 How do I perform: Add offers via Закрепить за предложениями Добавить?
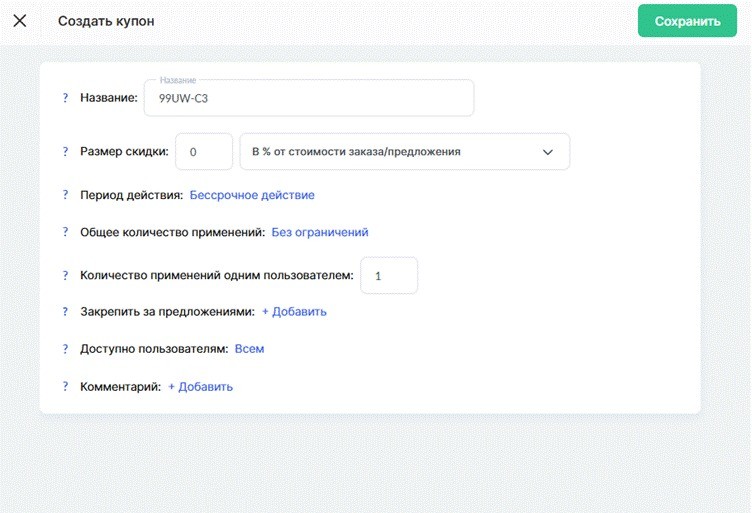294,312
